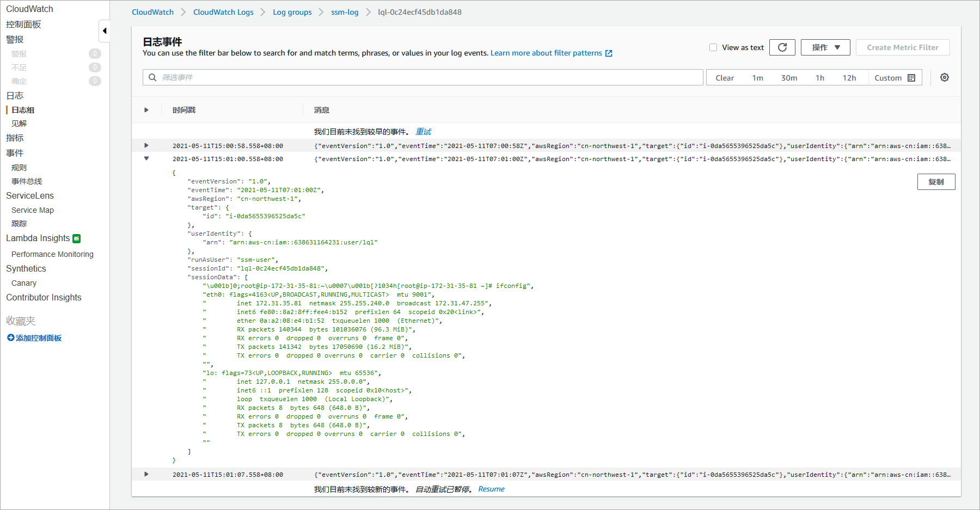This screenshot has width=980, height=510.
Task: Click Resume to restart auto retry
Action: pos(491,489)
